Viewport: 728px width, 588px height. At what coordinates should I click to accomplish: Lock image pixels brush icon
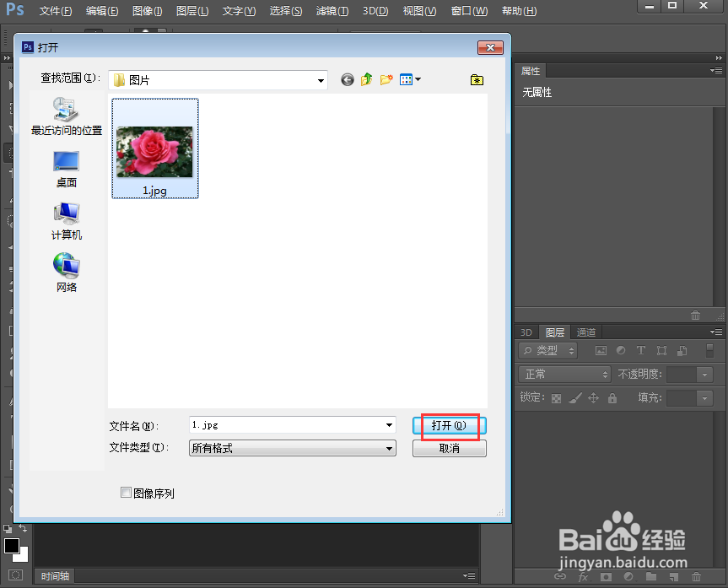click(574, 398)
